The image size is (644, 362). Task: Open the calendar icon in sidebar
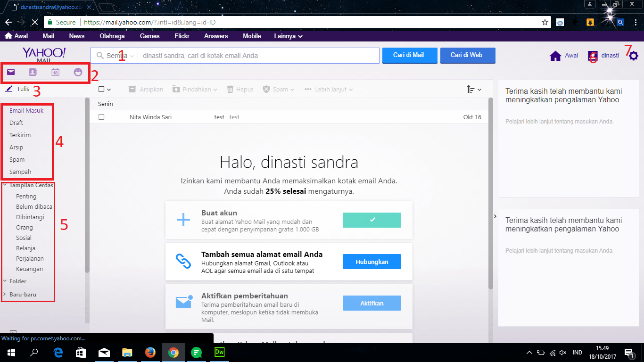coord(55,72)
